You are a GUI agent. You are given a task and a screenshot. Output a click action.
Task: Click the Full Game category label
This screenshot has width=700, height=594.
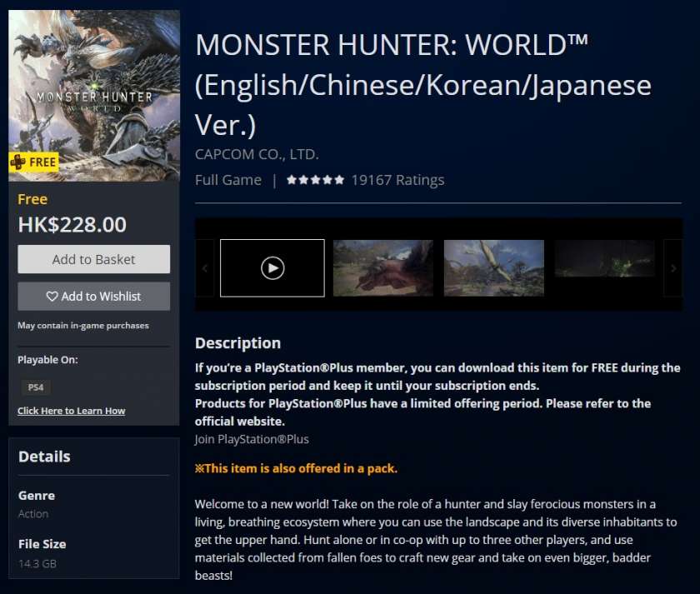pyautogui.click(x=228, y=180)
